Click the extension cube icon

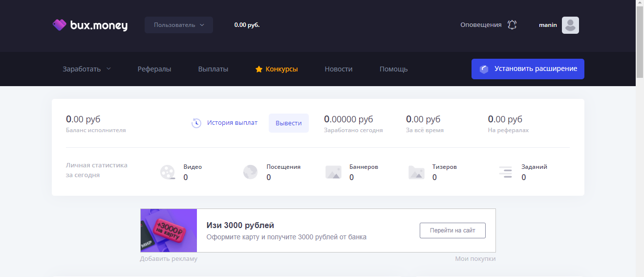[x=484, y=69]
